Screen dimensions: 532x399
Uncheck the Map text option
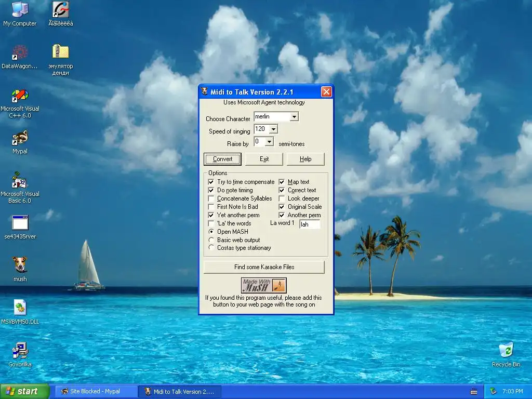(x=282, y=182)
